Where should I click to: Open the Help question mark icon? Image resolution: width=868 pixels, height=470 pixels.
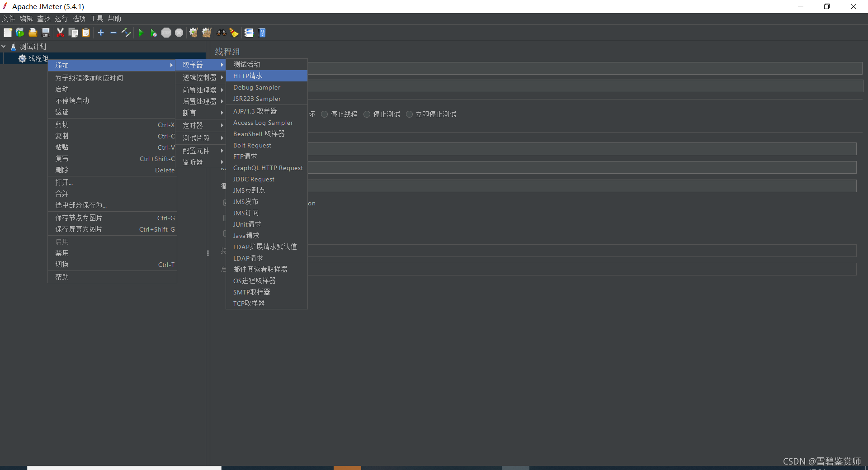tap(262, 33)
